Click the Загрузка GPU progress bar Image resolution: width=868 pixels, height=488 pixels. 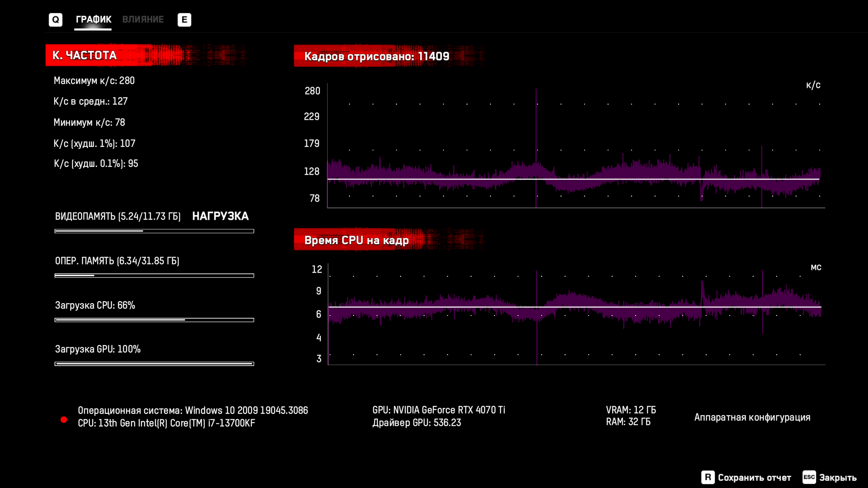click(x=154, y=364)
